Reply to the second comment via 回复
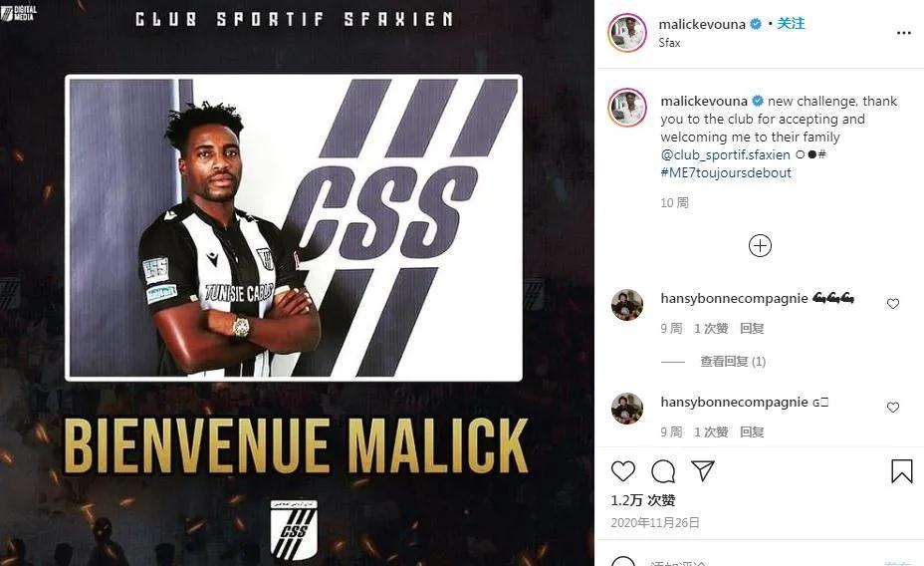The height and width of the screenshot is (566, 924). [752, 432]
